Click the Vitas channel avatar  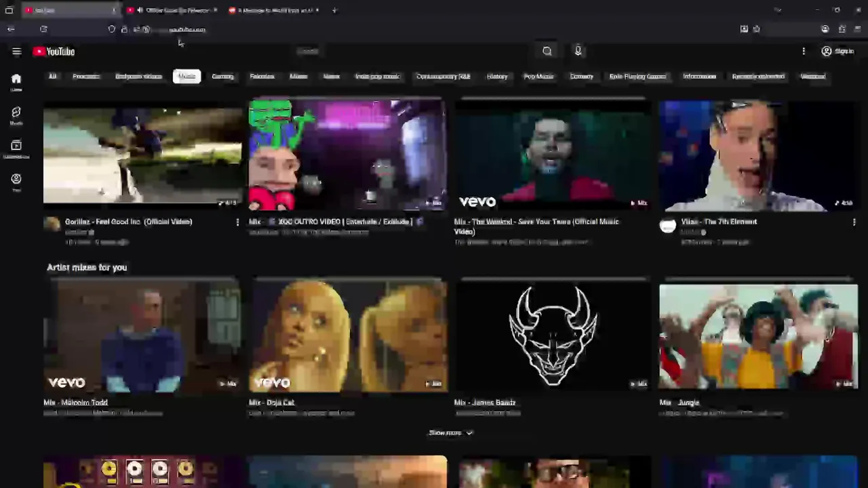[668, 225]
